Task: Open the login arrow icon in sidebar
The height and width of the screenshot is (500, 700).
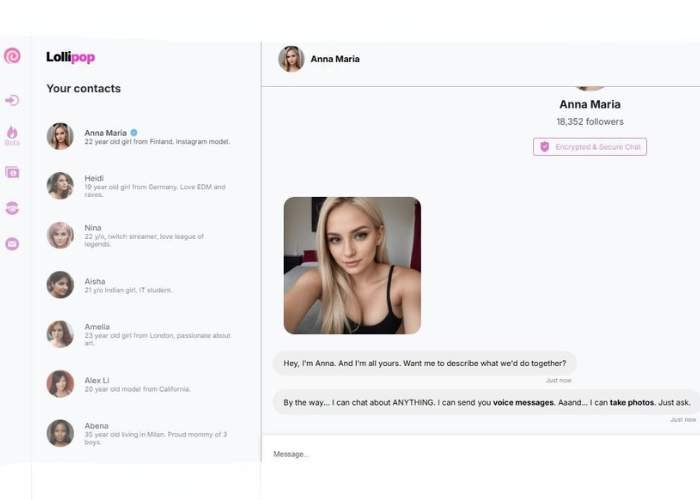Action: [12, 100]
